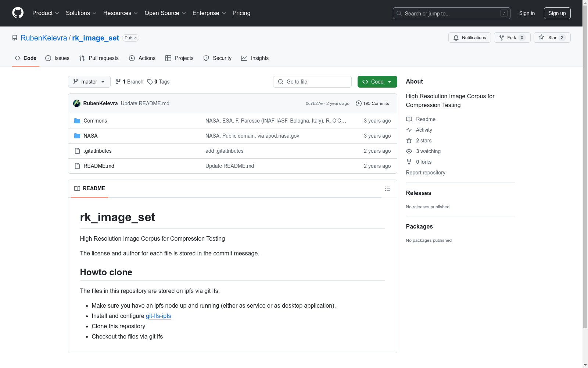Click the eye icon beside 3 watching
Screen dimensions: 588x368
coord(409,151)
